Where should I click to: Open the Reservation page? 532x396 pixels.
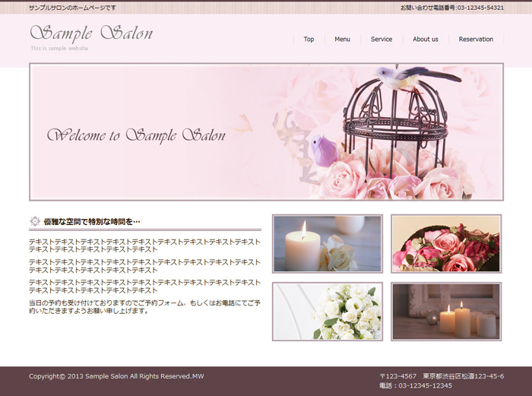pos(476,39)
